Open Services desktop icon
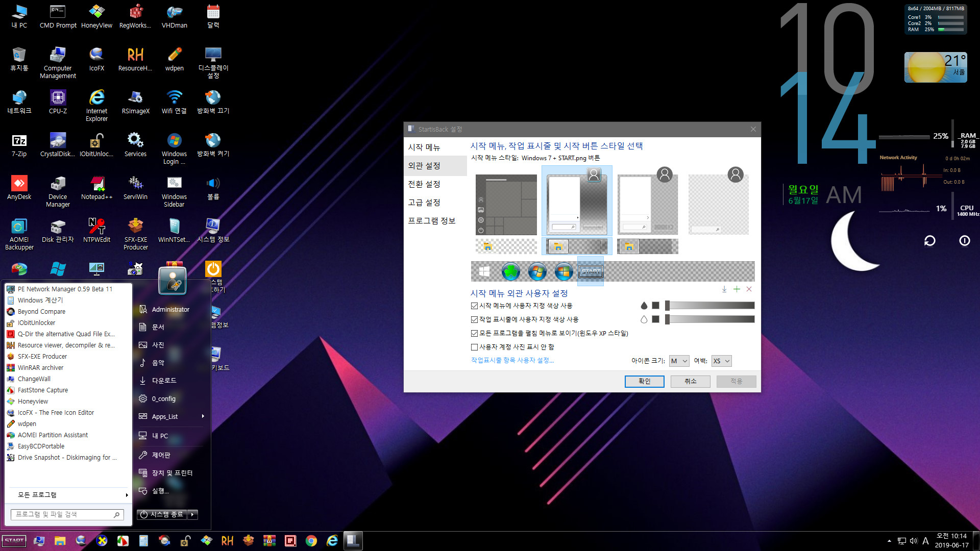 (135, 145)
